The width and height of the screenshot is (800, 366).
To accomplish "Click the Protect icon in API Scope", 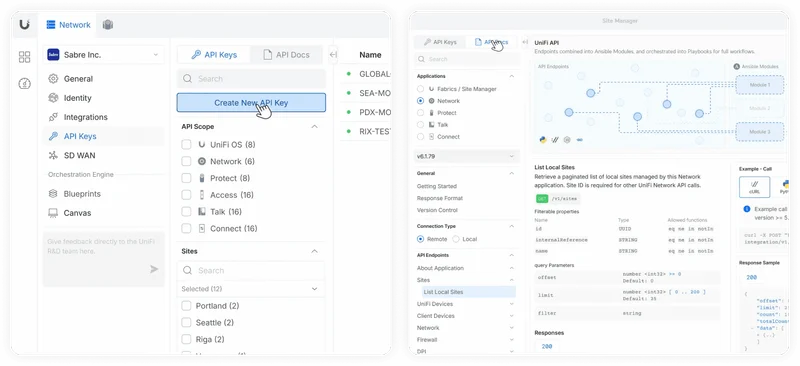I will (x=202, y=178).
